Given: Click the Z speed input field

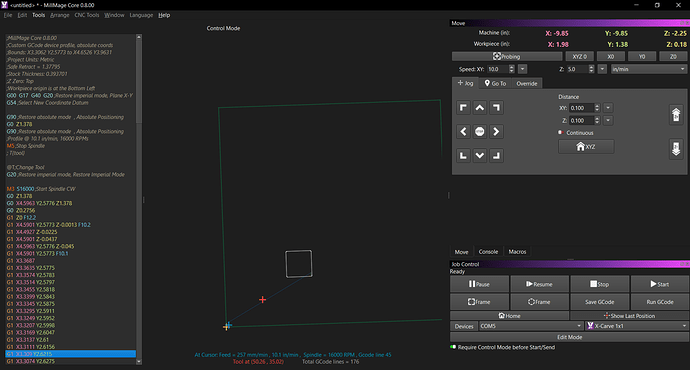Looking at the screenshot, I should tap(577, 69).
